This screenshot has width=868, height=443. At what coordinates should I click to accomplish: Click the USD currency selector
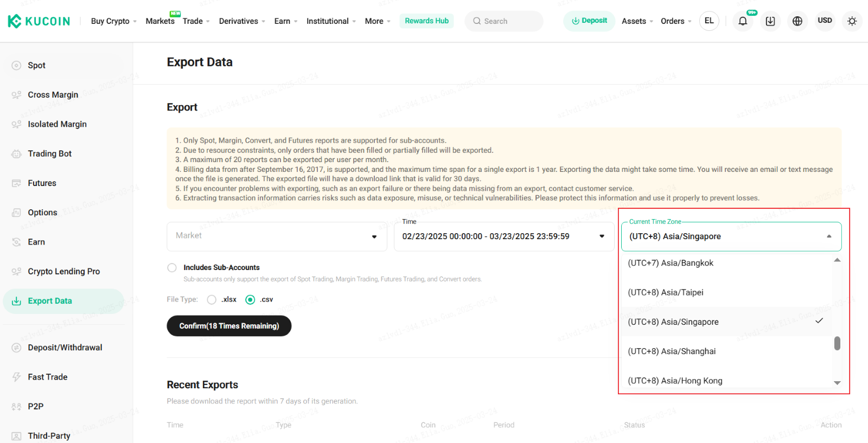point(825,21)
